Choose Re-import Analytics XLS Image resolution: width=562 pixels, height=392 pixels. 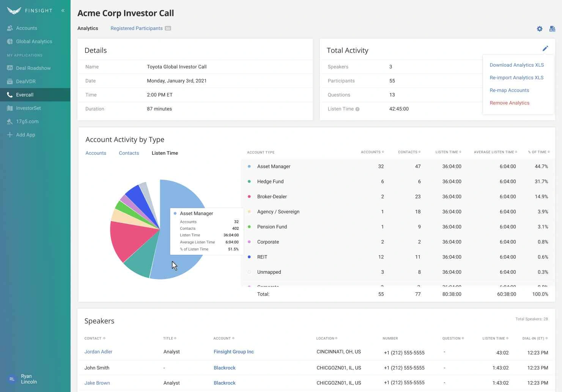point(516,78)
